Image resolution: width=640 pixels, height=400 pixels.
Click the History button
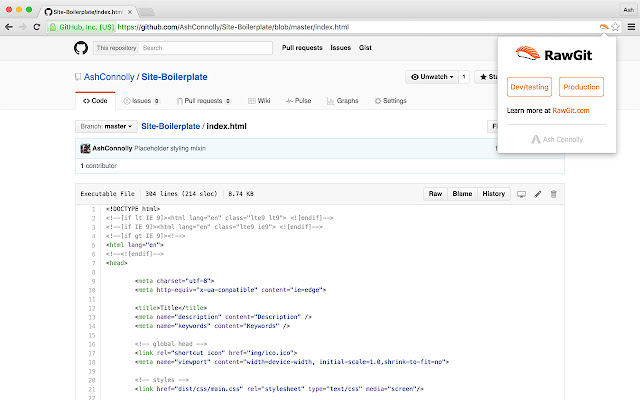(493, 194)
